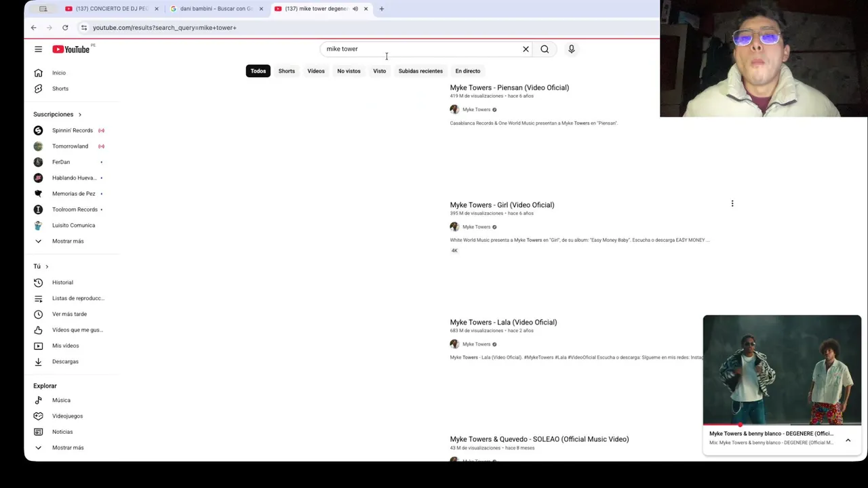Image resolution: width=868 pixels, height=488 pixels.
Task: Close the 'CONCIERTO DE DJ' tab
Action: pyautogui.click(x=157, y=9)
